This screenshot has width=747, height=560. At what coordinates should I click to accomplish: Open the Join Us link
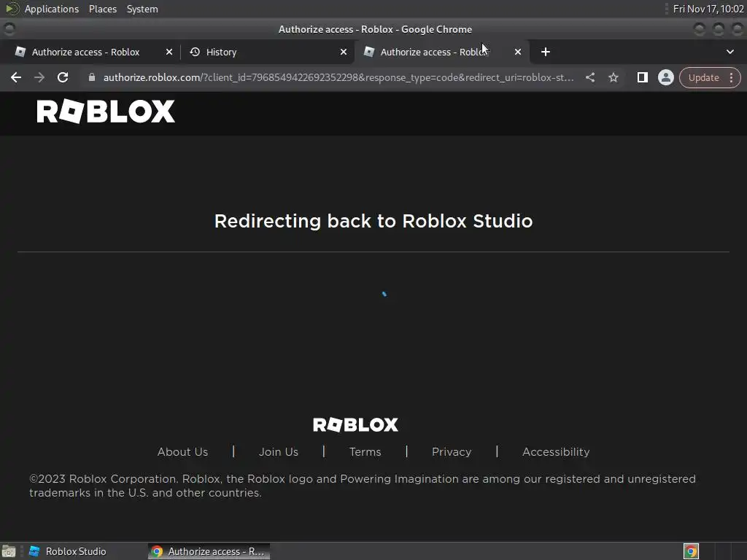point(278,452)
